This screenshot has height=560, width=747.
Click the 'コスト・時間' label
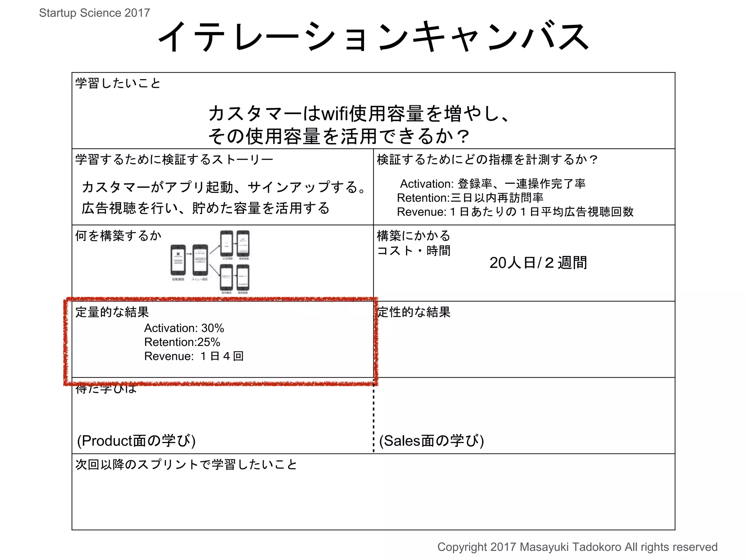414,250
